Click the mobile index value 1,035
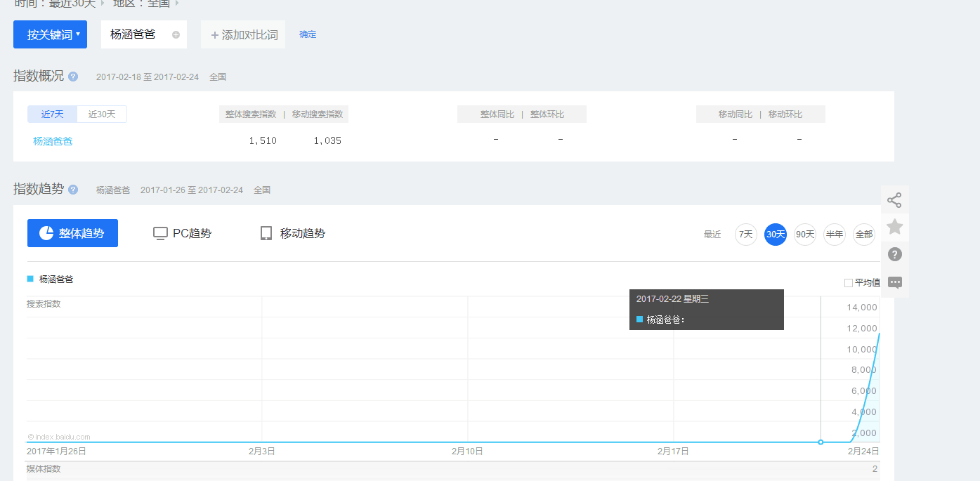 [x=327, y=140]
